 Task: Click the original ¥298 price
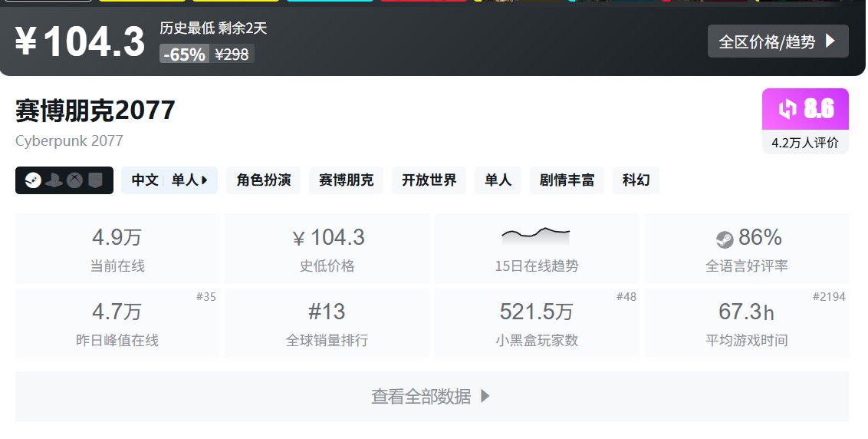point(232,54)
